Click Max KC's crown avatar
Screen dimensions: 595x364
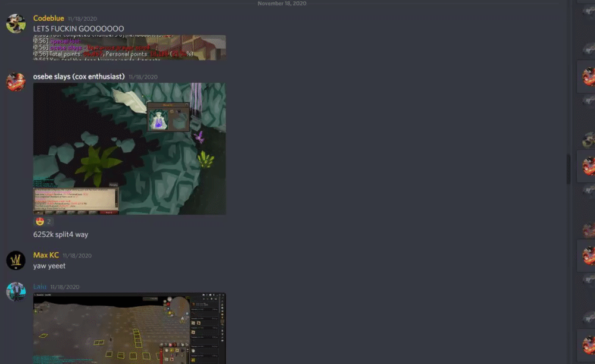coord(15,261)
